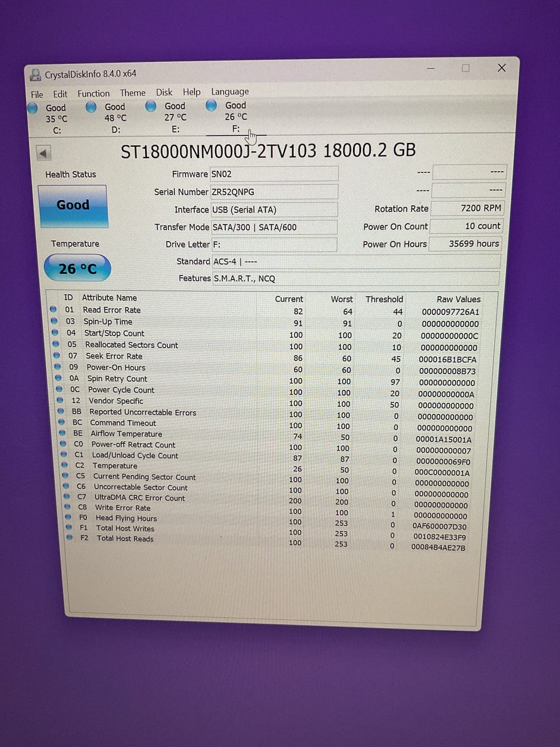
Task: Open the Language menu
Action: point(230,92)
